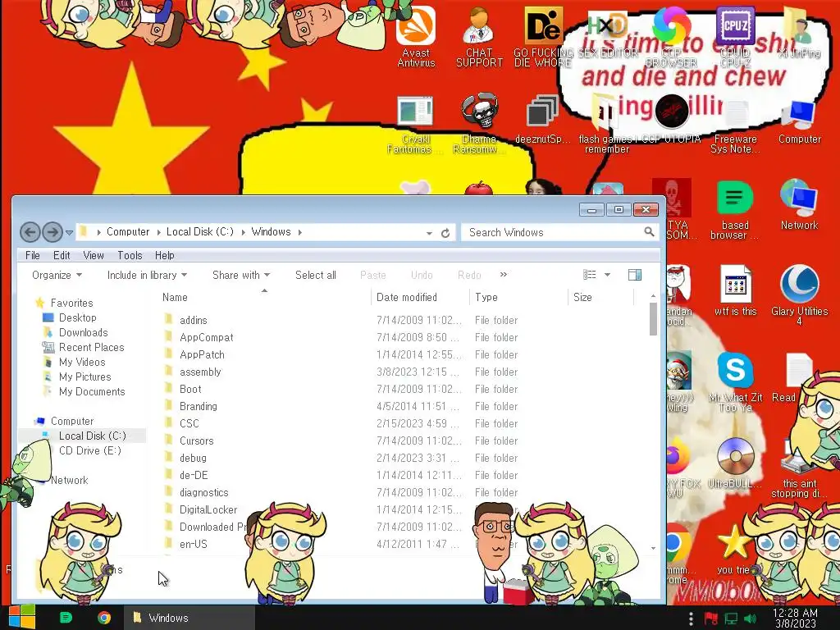Click the Select all toolbar button
840x630 pixels.
(x=316, y=275)
